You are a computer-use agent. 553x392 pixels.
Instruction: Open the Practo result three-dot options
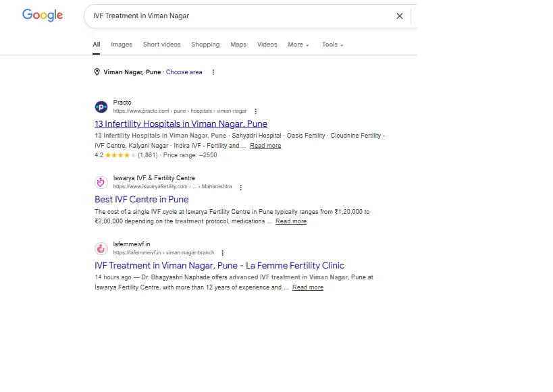(256, 111)
